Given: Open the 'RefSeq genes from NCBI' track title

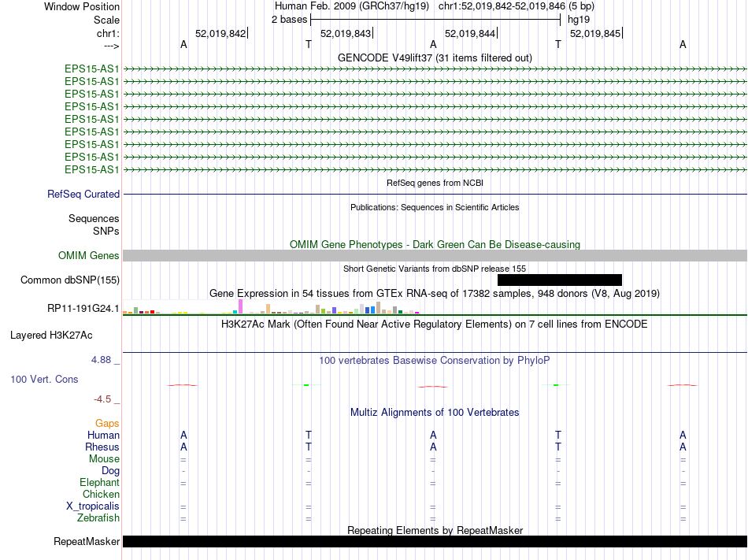Looking at the screenshot, I should (x=435, y=183).
